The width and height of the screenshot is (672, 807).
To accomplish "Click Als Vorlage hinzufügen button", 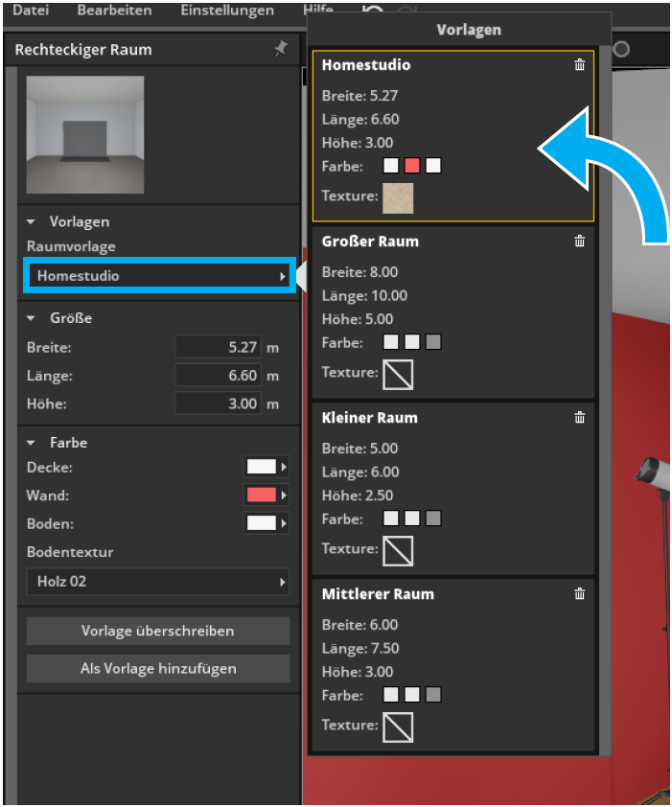I will coord(158,669).
